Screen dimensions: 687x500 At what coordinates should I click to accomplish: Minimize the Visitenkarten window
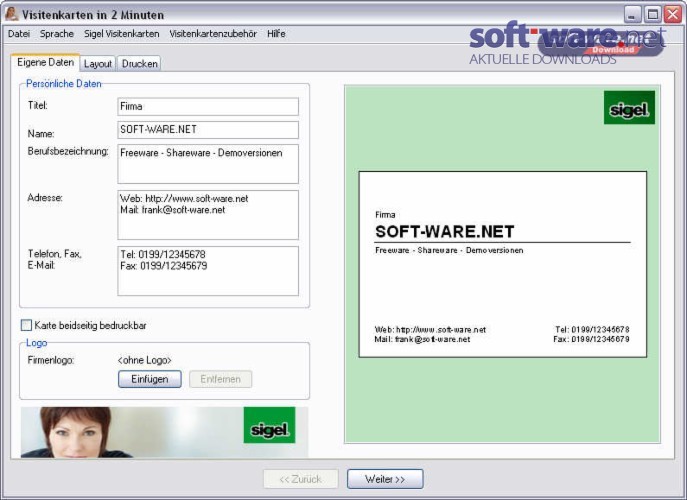tap(632, 14)
